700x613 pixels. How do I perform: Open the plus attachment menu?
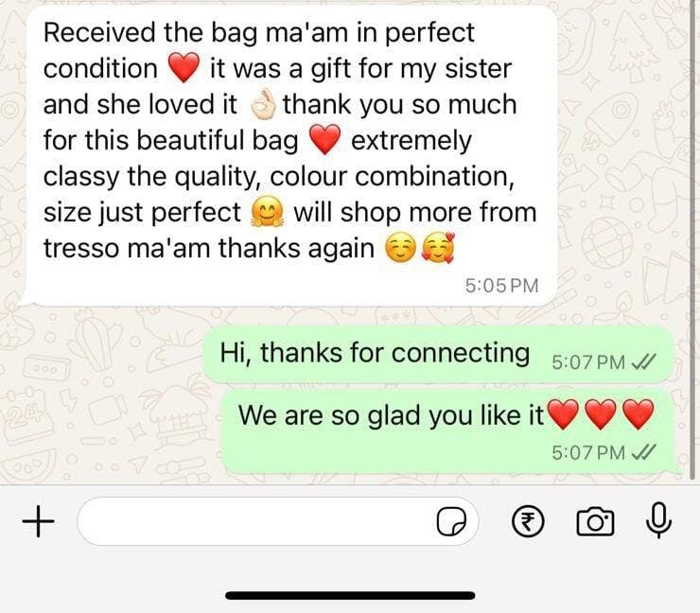(39, 520)
